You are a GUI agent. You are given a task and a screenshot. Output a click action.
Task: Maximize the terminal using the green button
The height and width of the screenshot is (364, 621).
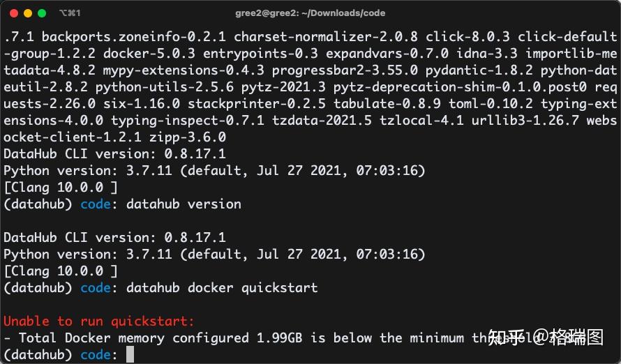pyautogui.click(x=42, y=13)
